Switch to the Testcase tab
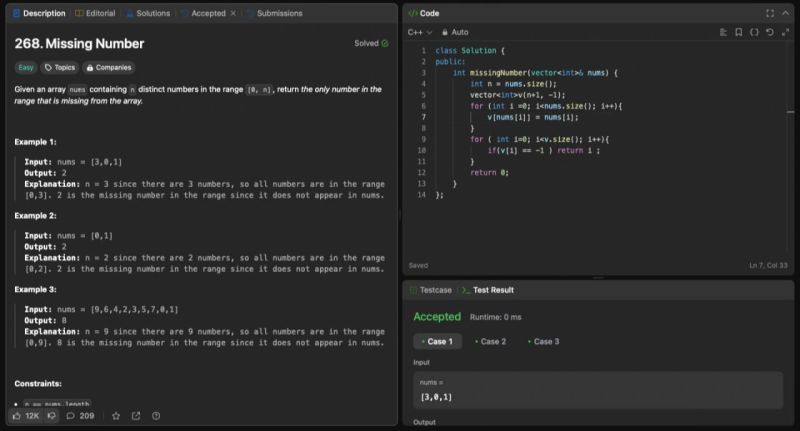The image size is (800, 431). click(x=431, y=290)
